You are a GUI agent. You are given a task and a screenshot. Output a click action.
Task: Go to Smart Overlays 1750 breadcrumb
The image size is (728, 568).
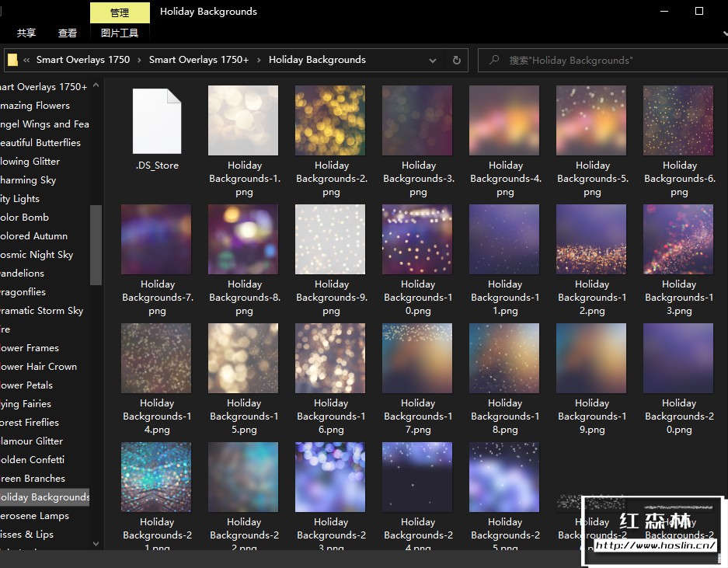(83, 60)
